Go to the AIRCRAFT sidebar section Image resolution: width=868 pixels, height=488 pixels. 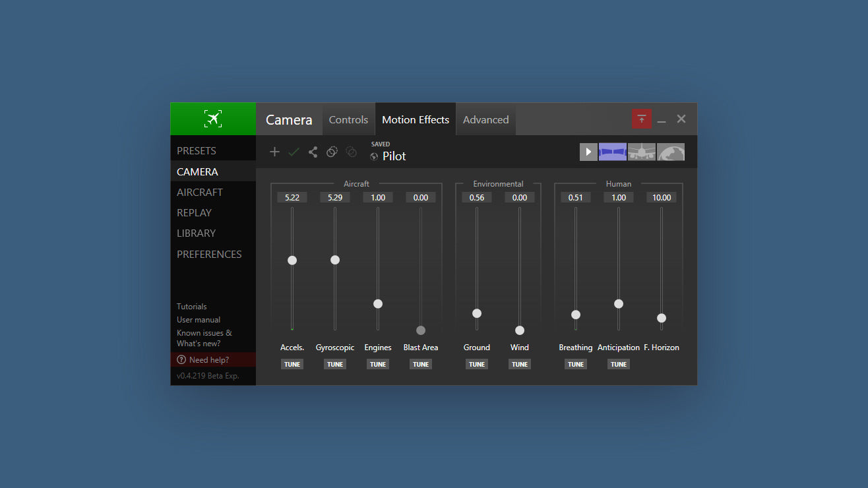click(x=200, y=193)
